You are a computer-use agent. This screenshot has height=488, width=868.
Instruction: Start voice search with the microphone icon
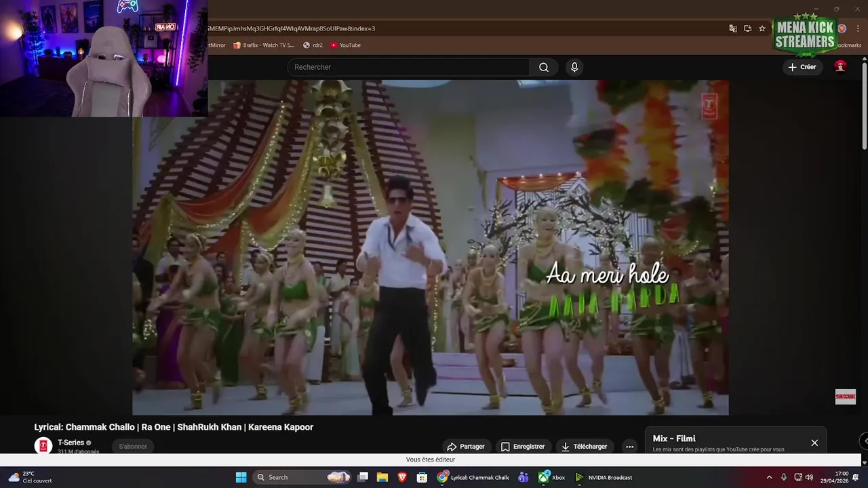click(574, 67)
